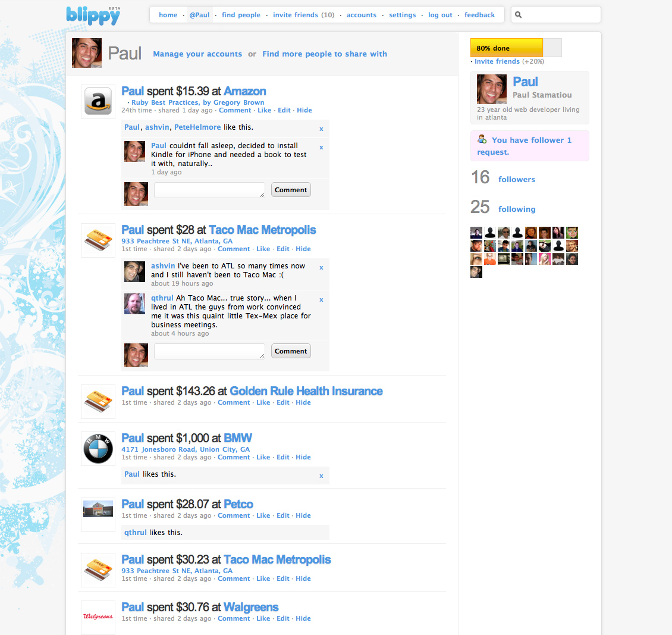
Task: Open the Amazon merchant link
Action: (244, 91)
